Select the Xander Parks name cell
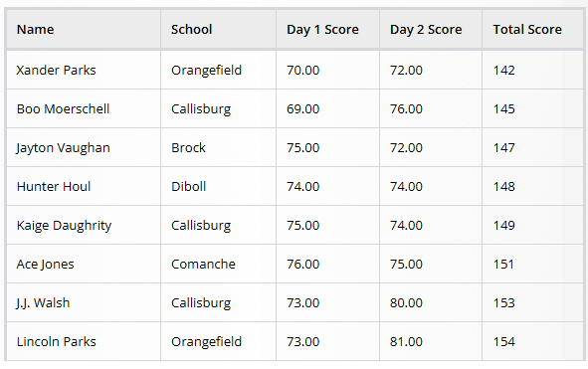588x369 pixels. pyautogui.click(x=84, y=70)
